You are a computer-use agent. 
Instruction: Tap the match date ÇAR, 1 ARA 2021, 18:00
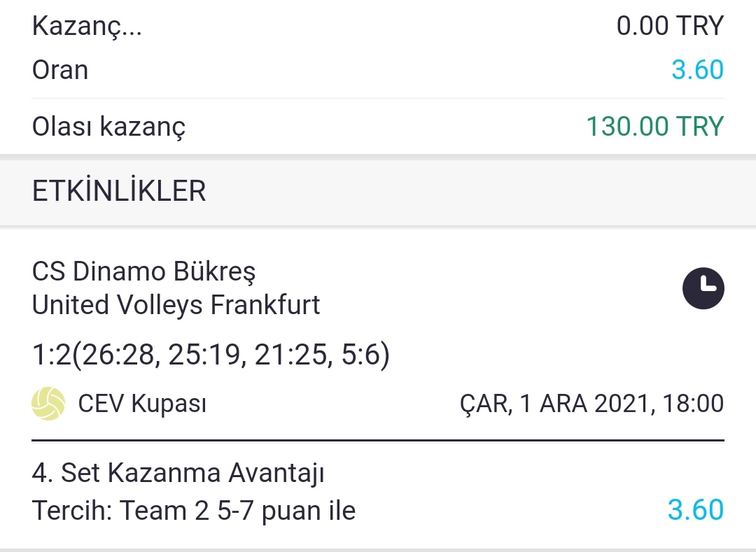[591, 404]
